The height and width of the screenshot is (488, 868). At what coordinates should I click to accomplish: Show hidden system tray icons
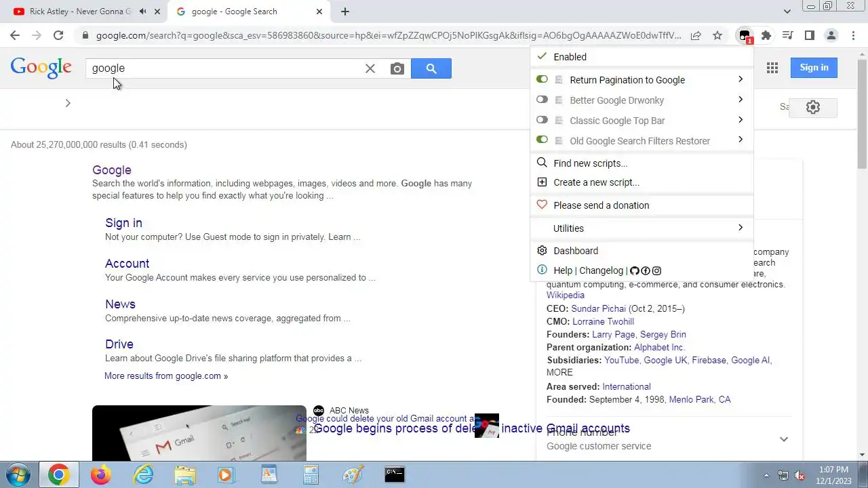coord(767,475)
